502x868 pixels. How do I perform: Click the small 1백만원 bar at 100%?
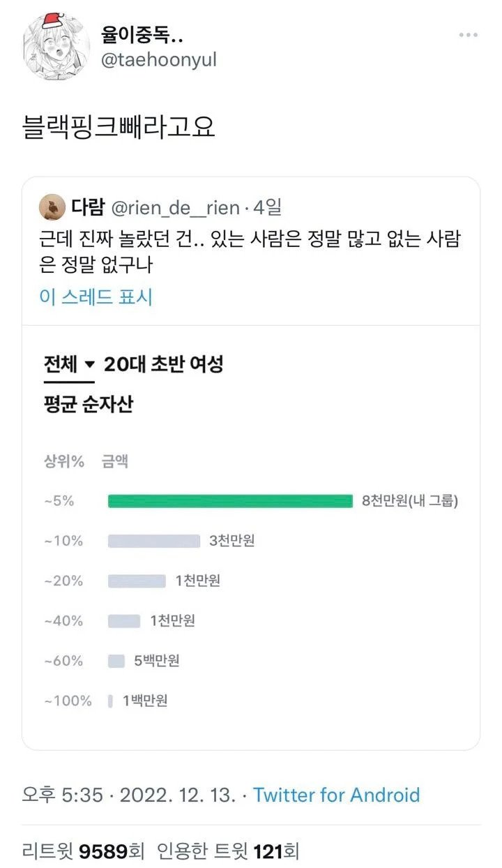pos(110,701)
